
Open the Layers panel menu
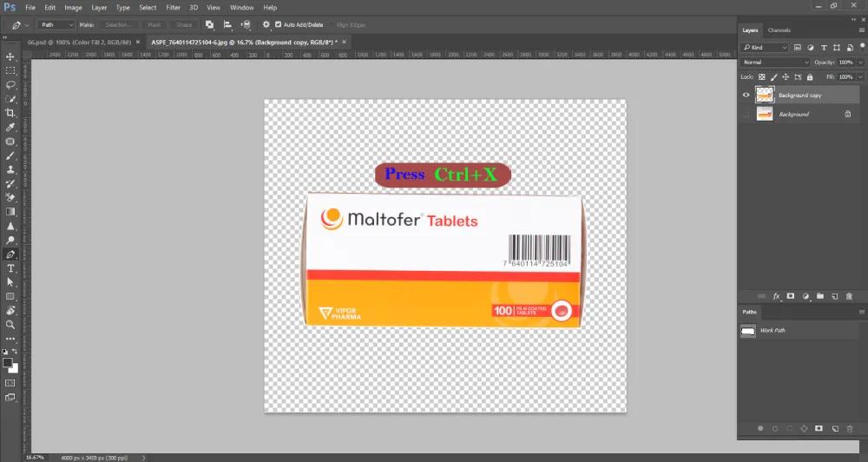[861, 30]
